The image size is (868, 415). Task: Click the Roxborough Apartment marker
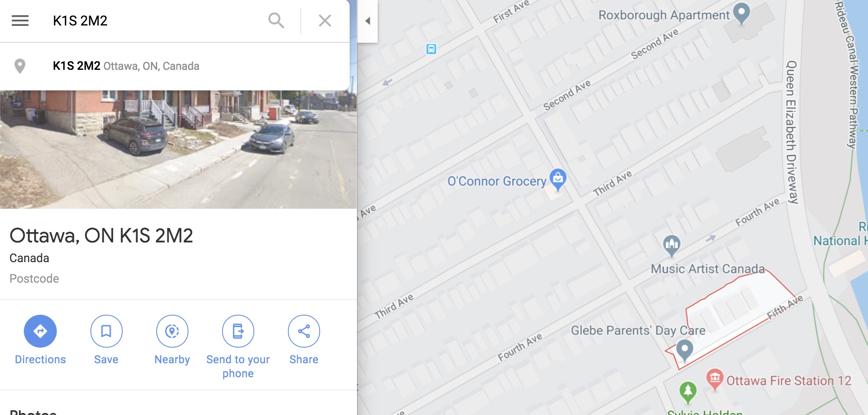(741, 14)
